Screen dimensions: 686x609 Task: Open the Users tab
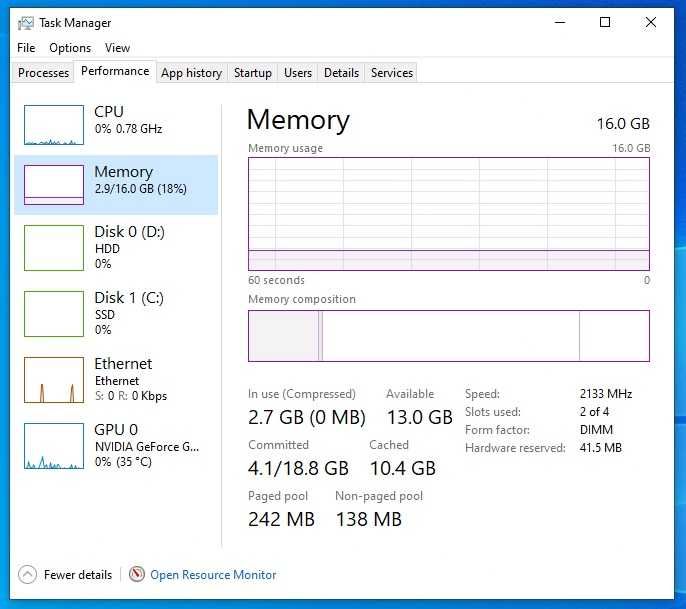(x=298, y=72)
